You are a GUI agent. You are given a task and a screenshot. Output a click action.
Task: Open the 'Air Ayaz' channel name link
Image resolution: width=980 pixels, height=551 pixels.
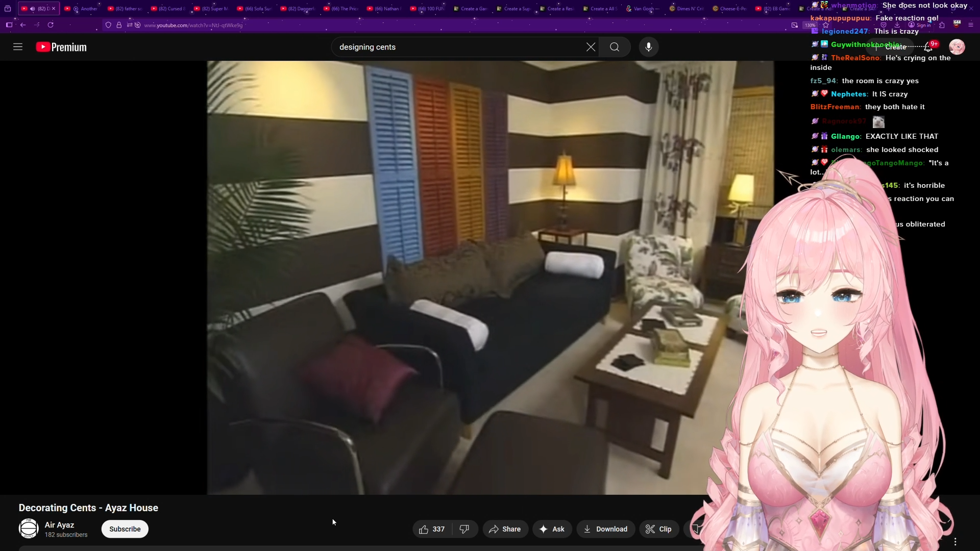(x=59, y=525)
